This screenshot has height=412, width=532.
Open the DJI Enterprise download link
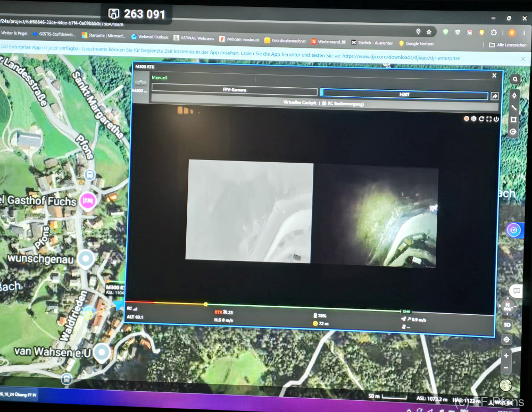[401, 57]
